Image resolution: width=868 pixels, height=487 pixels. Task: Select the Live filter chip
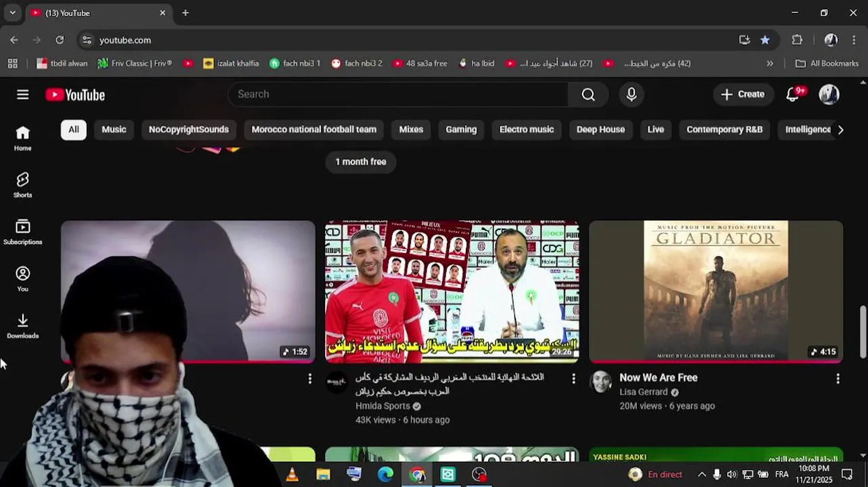click(656, 129)
